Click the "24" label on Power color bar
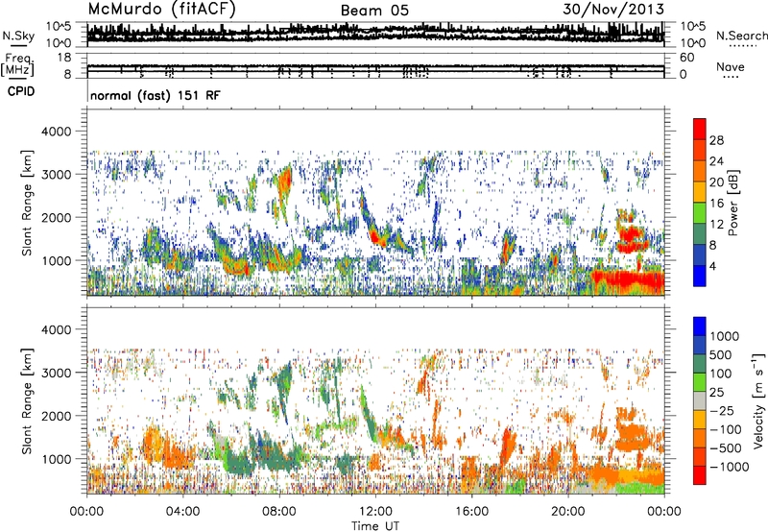 [716, 161]
